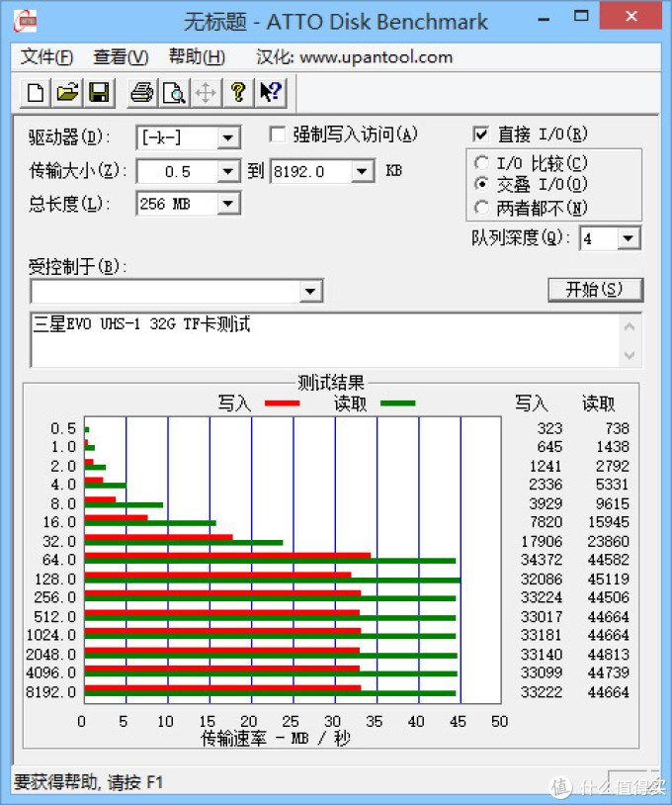Viewport: 672px width, 805px height.
Task: Expand transfer size start 0.5 dropdown
Action: coord(227,171)
